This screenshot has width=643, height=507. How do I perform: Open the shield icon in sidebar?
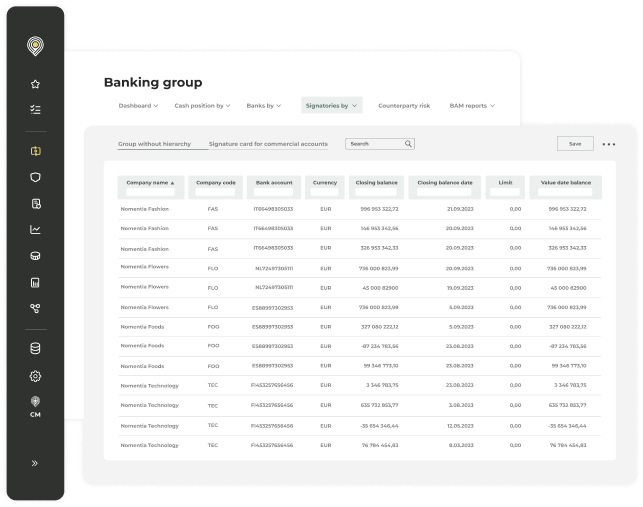pyautogui.click(x=35, y=177)
